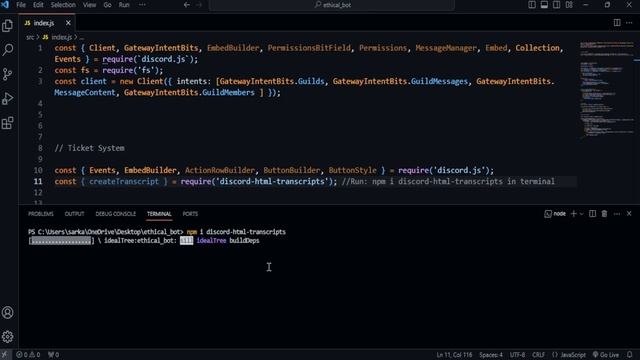This screenshot has height=360, width=640.
Task: Open notifications bell in status bar
Action: point(630,355)
